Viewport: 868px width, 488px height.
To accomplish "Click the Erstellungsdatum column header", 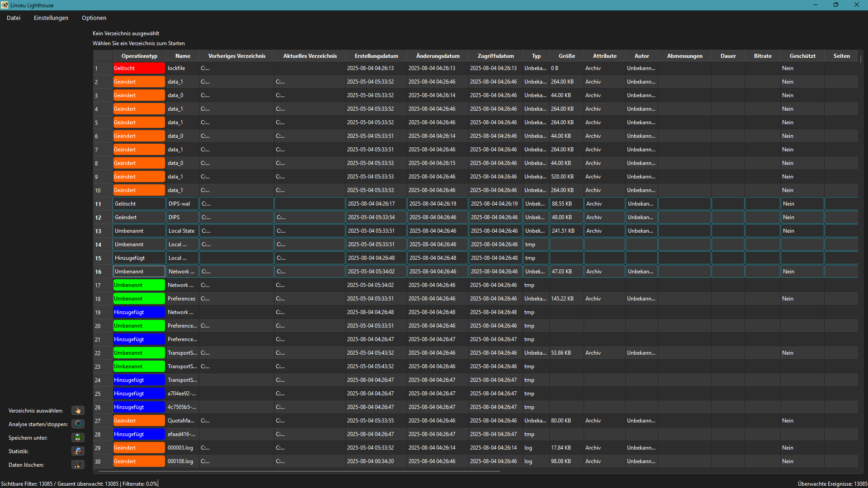I will 376,56.
